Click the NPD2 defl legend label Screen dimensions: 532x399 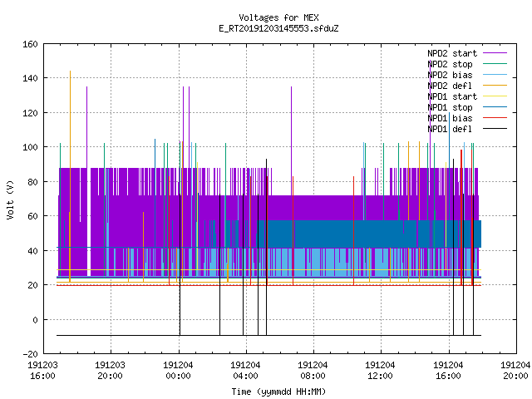point(450,86)
